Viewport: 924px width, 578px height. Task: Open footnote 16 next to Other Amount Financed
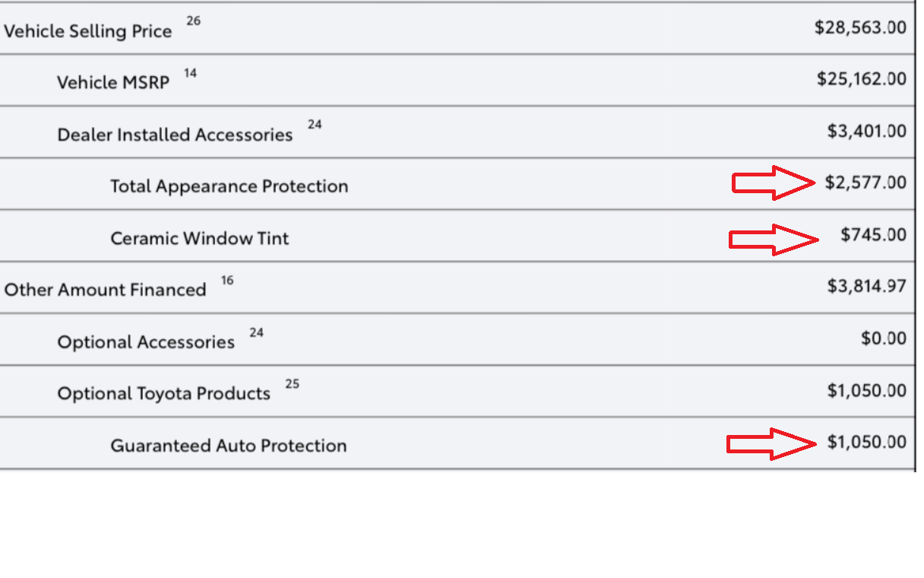227,281
